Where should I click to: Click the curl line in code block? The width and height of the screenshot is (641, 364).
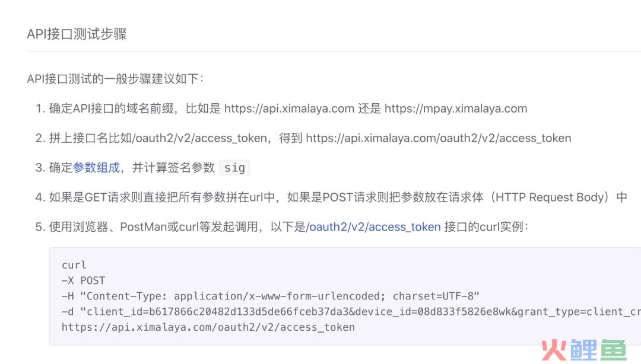tap(74, 265)
